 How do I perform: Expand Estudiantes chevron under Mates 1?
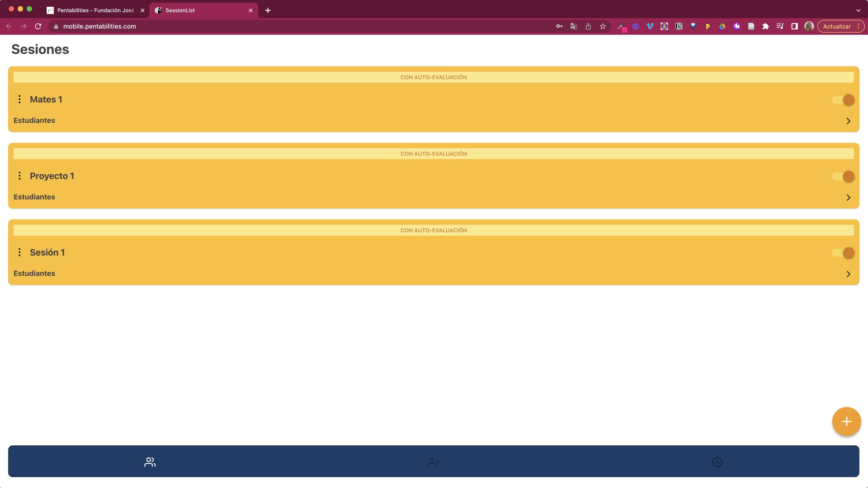848,121
